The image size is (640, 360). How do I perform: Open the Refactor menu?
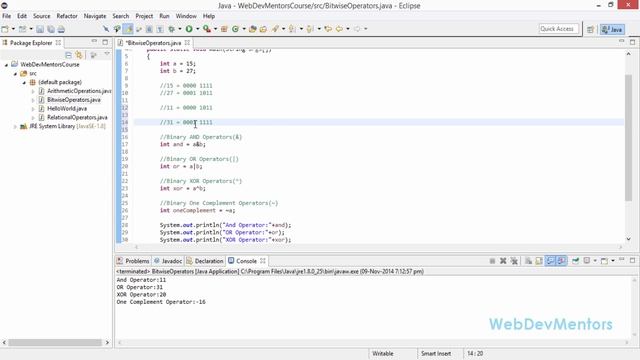[67, 16]
